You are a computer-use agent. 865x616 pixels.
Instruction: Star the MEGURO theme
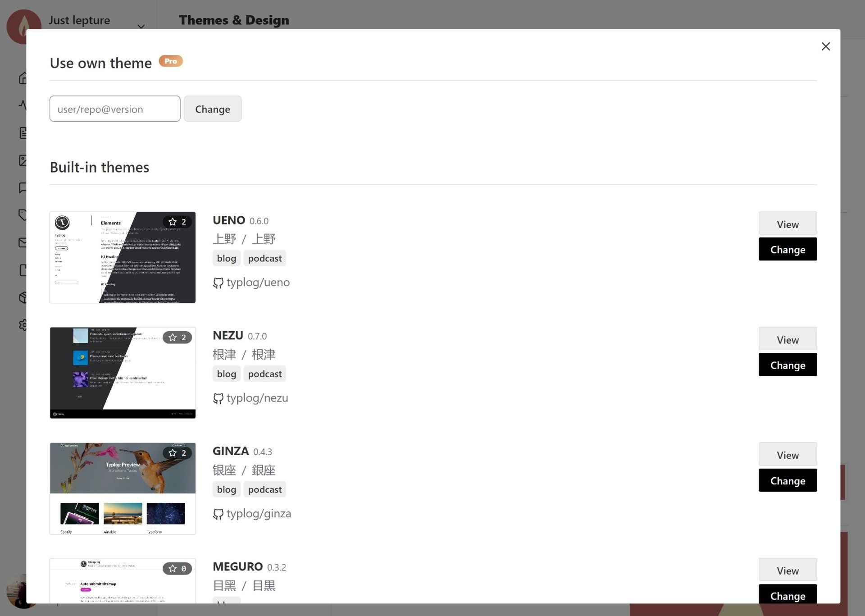pos(172,569)
